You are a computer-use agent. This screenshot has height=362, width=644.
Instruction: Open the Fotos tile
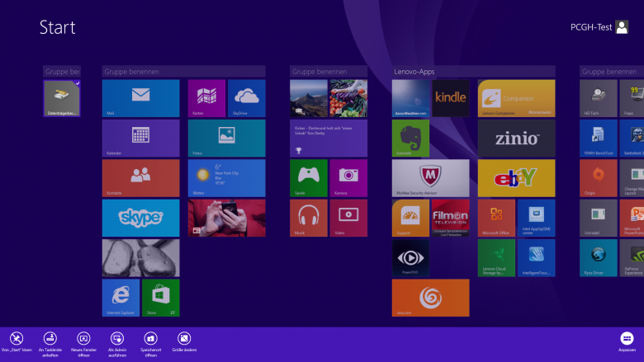[x=227, y=139]
